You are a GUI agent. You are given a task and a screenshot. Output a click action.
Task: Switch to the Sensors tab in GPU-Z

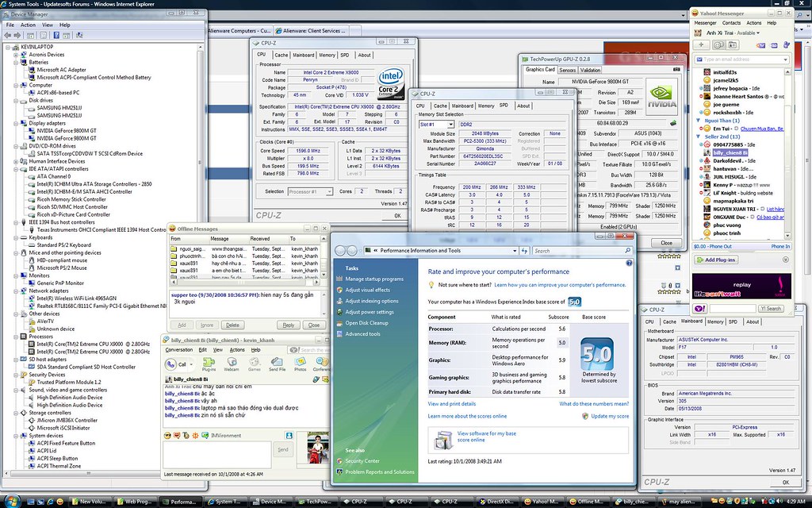pyautogui.click(x=568, y=70)
